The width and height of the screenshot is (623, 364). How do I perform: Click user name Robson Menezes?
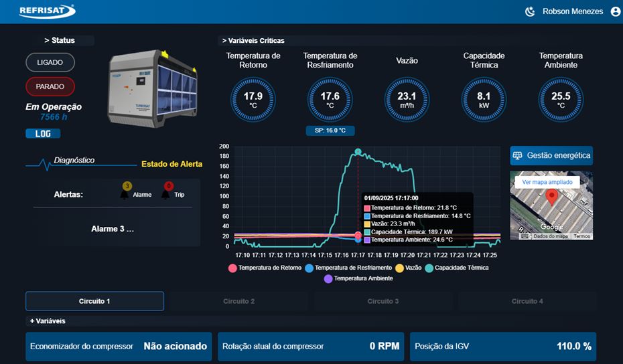tap(573, 11)
